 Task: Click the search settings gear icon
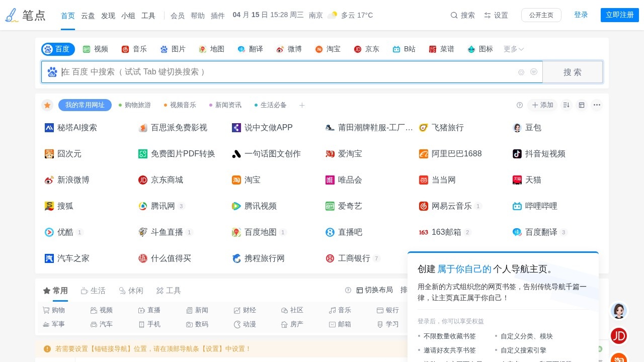point(521,72)
